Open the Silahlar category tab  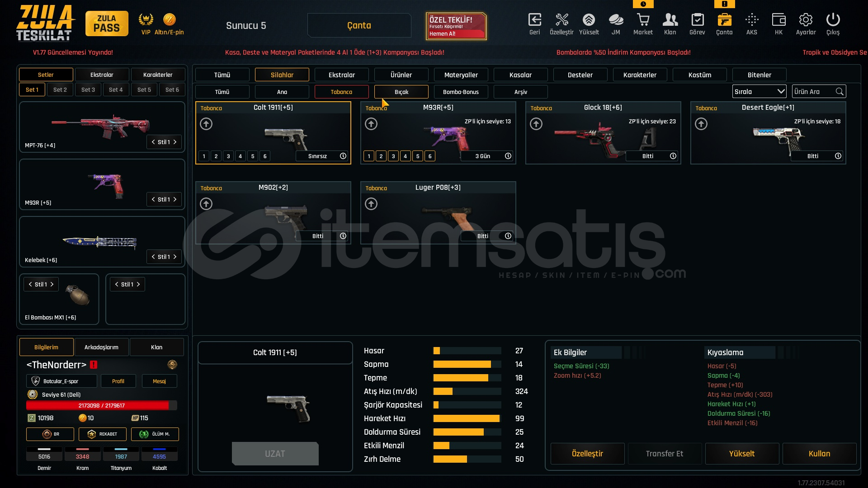pos(282,75)
